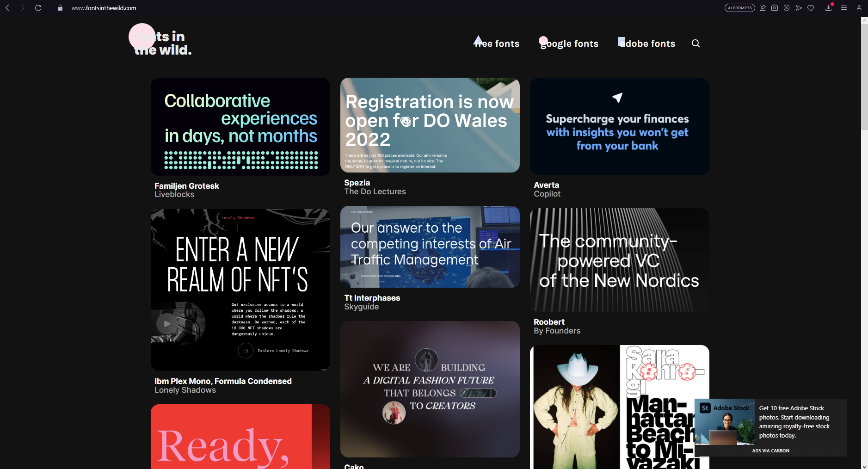Open the Skyguide Air Traffic Management thumbnail

(430, 247)
